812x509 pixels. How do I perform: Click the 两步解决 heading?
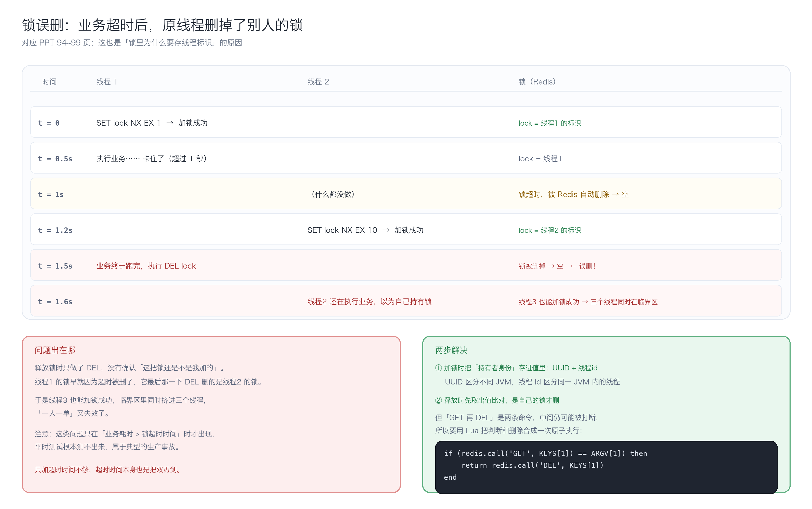click(x=451, y=350)
